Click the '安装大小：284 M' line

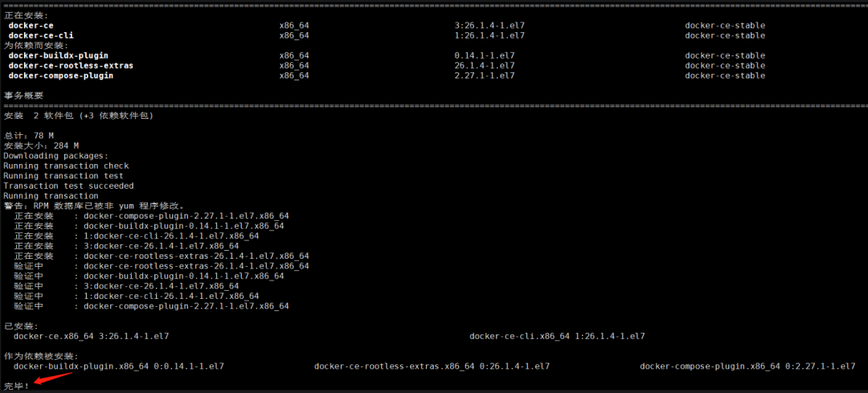tap(41, 145)
